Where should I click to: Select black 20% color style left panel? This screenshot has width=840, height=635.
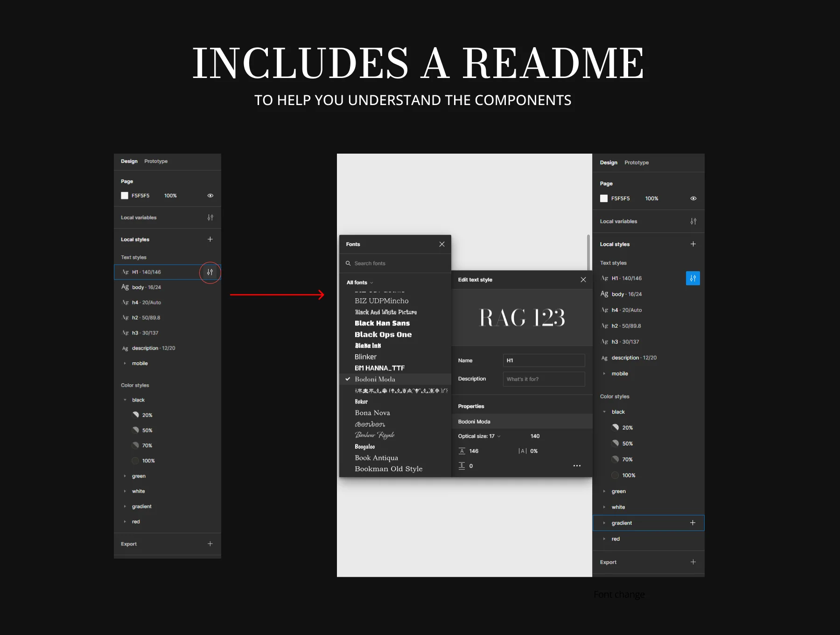(x=142, y=415)
